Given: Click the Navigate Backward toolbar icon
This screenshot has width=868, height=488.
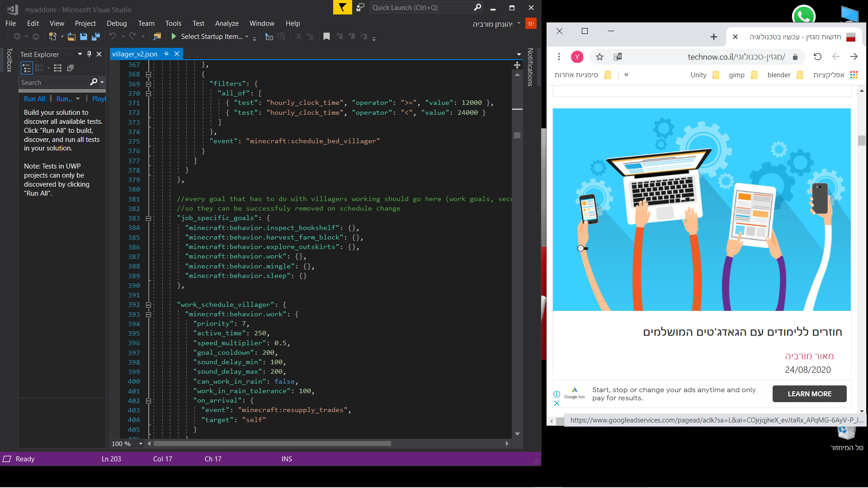Looking at the screenshot, I should click(x=17, y=37).
